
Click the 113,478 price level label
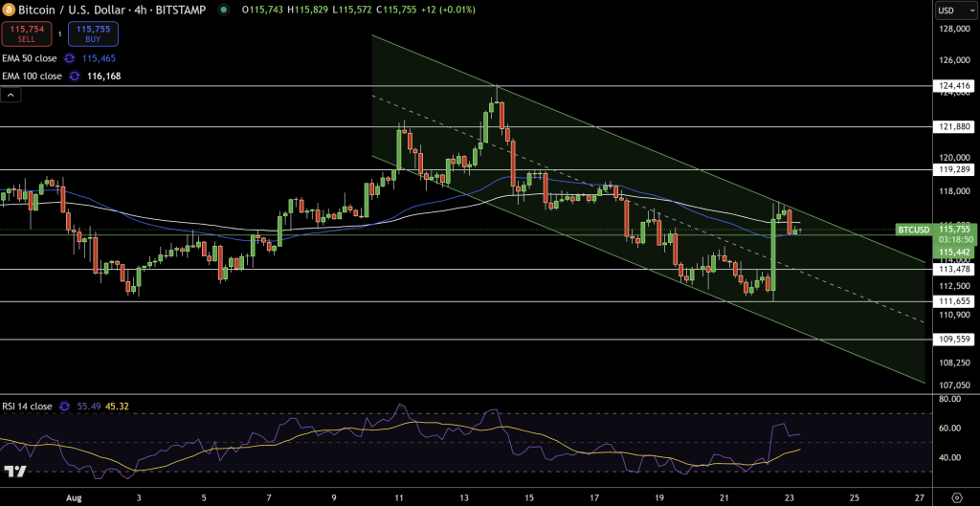954,269
